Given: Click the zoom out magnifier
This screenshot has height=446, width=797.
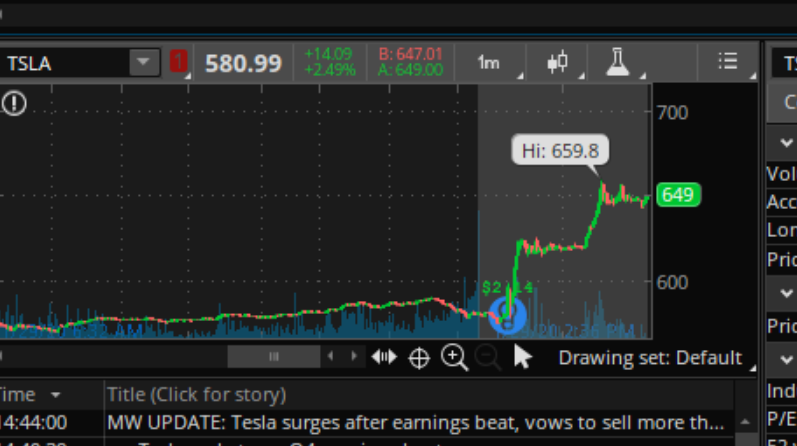Looking at the screenshot, I should tap(488, 358).
